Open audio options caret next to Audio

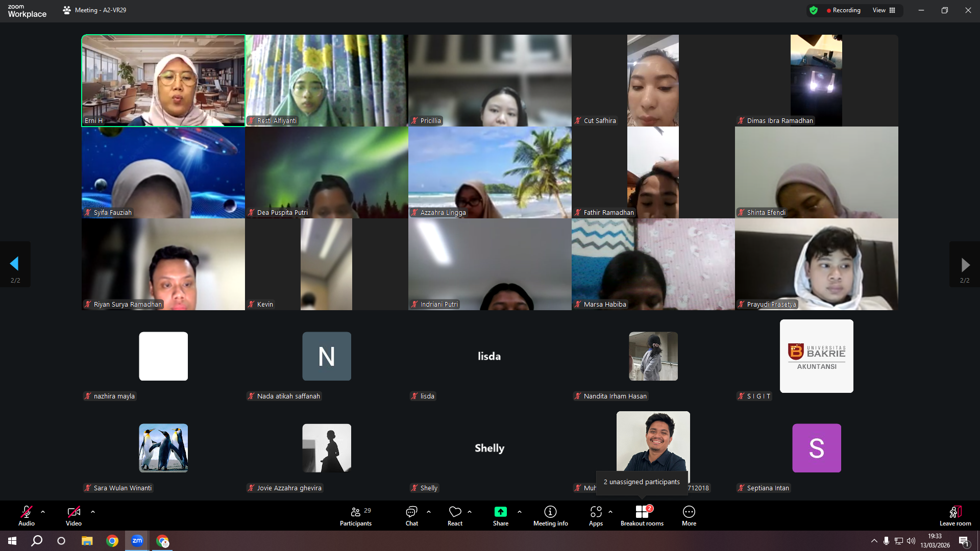pos(43,512)
